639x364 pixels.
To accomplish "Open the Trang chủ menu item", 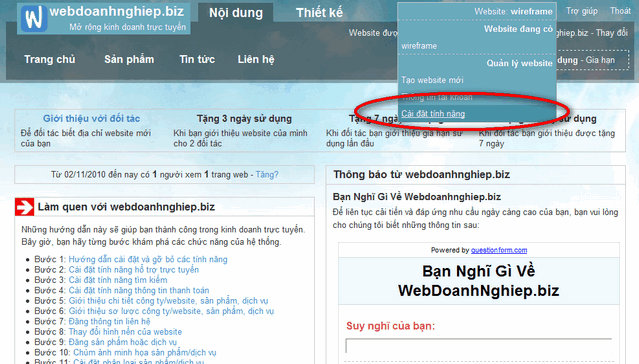I will (50, 60).
